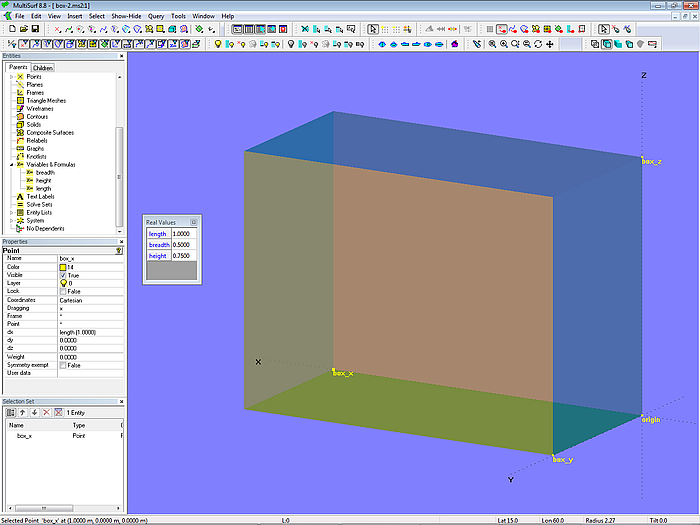Click the pan arrows icon
The width and height of the screenshot is (700, 525).
(x=550, y=44)
